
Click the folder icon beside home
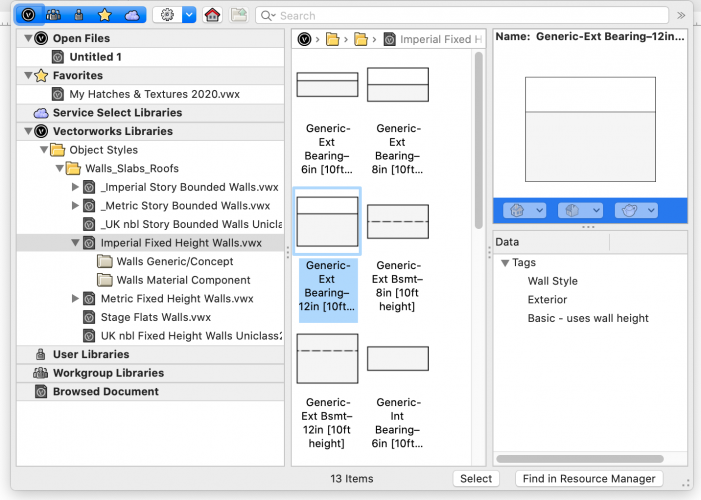(x=238, y=15)
